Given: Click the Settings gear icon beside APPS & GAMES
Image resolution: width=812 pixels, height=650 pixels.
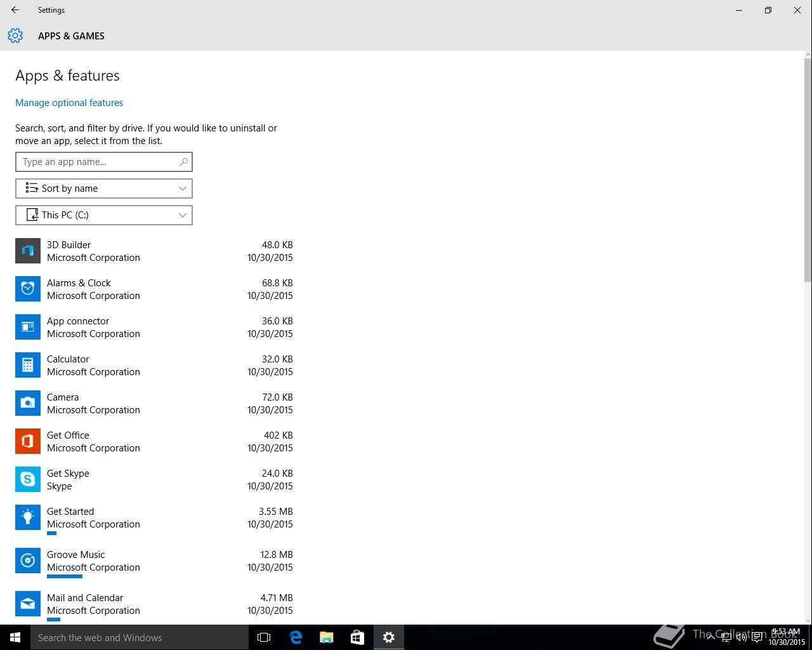Looking at the screenshot, I should click(x=15, y=36).
